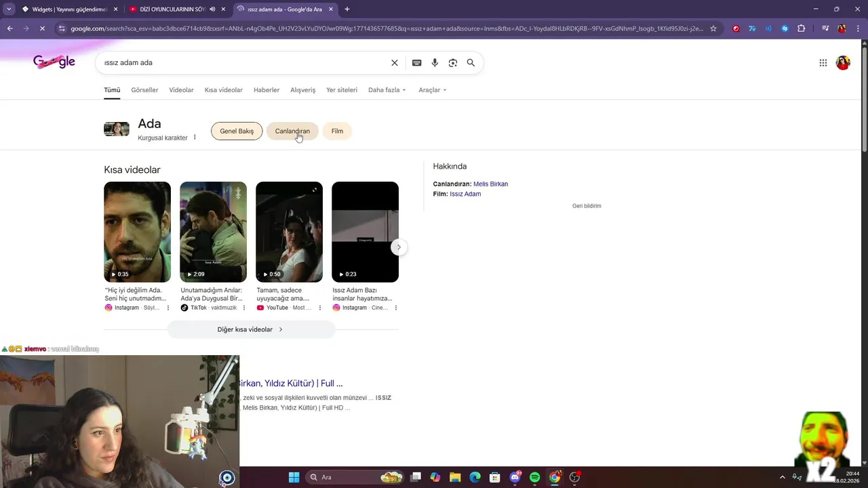Open the Full HD video result title

[291, 383]
